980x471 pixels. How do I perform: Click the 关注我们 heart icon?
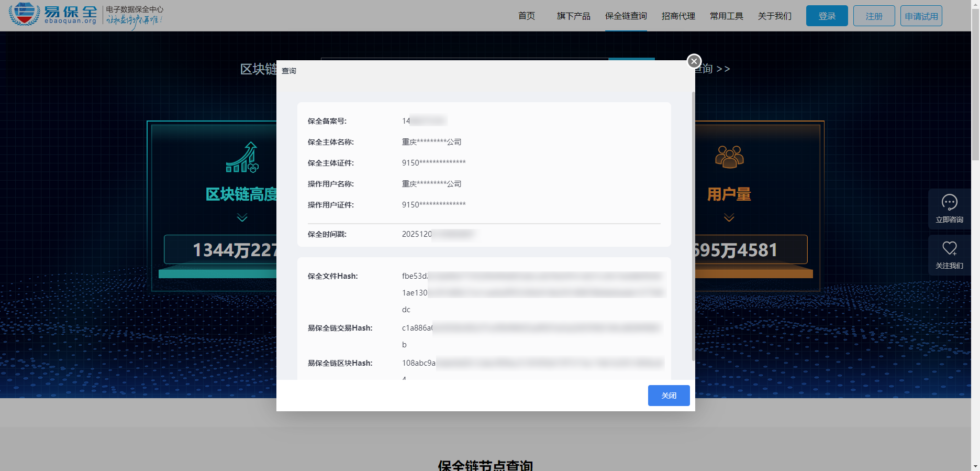point(949,248)
